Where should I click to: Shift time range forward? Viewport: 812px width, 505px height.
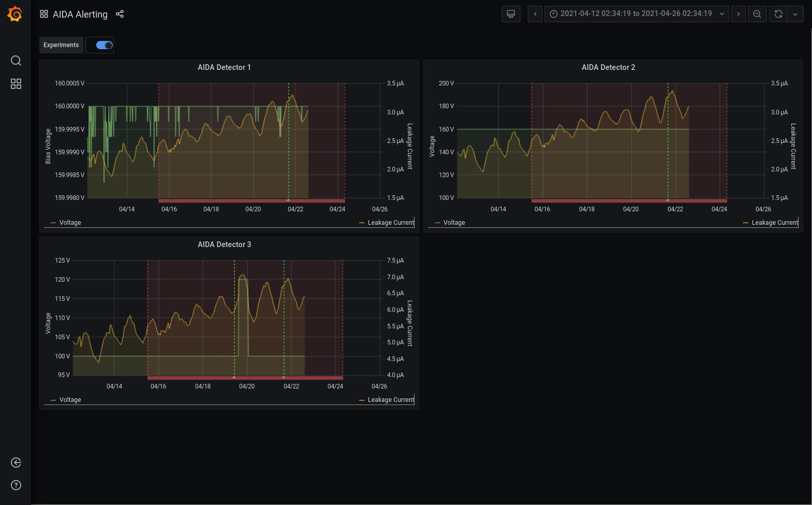point(739,14)
